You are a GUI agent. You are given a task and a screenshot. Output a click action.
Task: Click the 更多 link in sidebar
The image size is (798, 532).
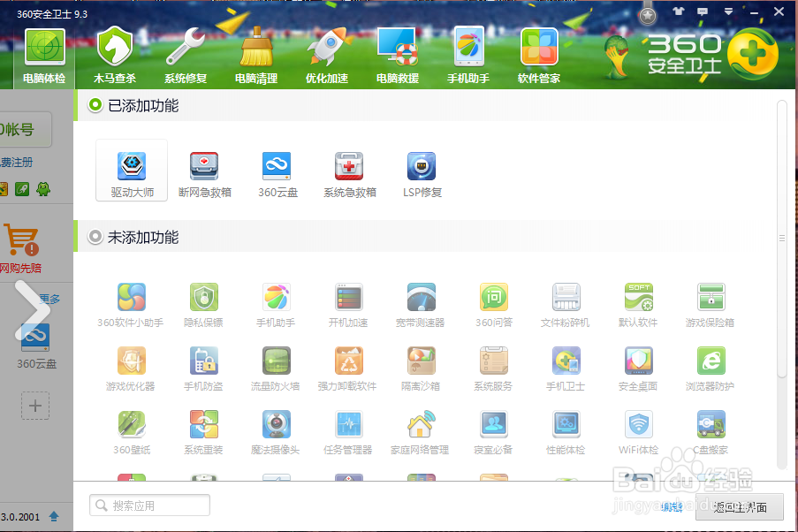pyautogui.click(x=49, y=299)
